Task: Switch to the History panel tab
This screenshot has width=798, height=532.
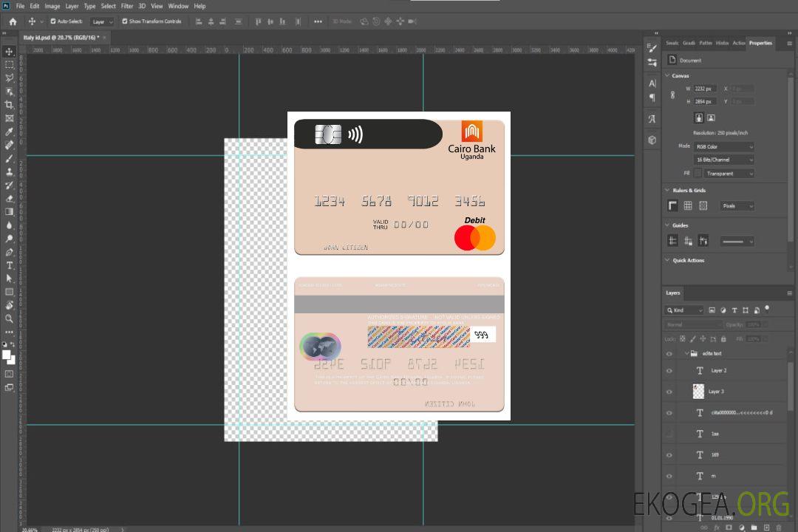Action: (722, 43)
